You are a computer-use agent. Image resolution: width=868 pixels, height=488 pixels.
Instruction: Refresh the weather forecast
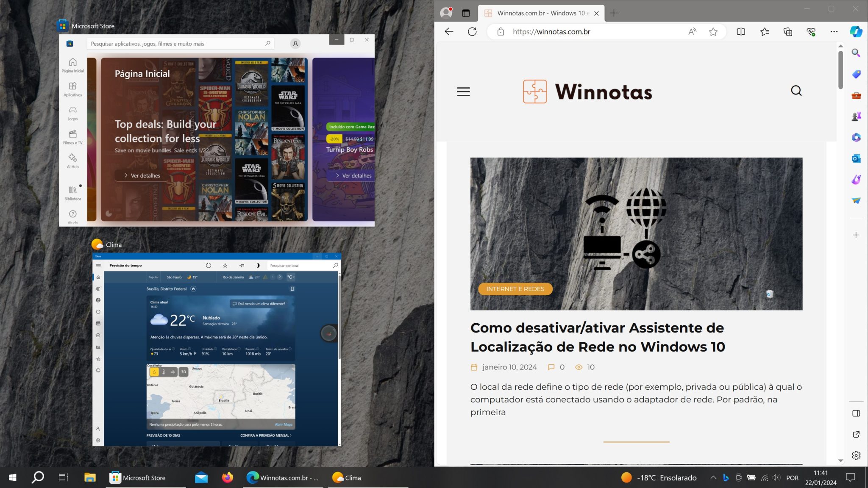pos(209,265)
